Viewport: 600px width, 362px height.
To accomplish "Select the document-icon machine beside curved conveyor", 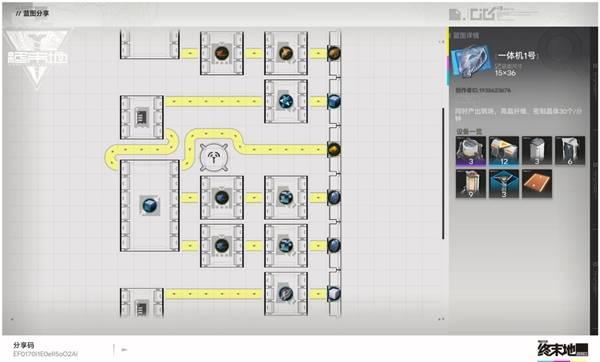I will click(x=142, y=117).
